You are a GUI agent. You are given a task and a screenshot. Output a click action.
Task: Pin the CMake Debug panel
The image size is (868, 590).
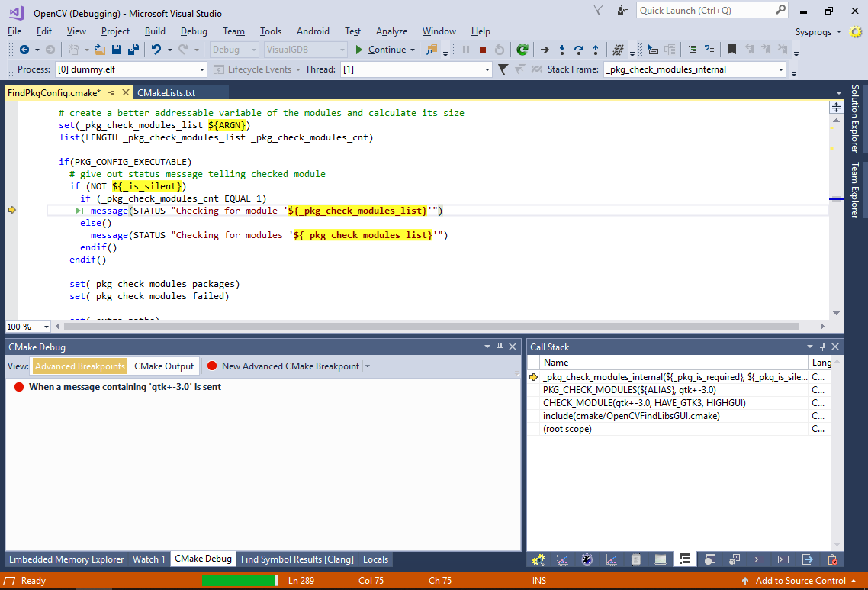[500, 347]
